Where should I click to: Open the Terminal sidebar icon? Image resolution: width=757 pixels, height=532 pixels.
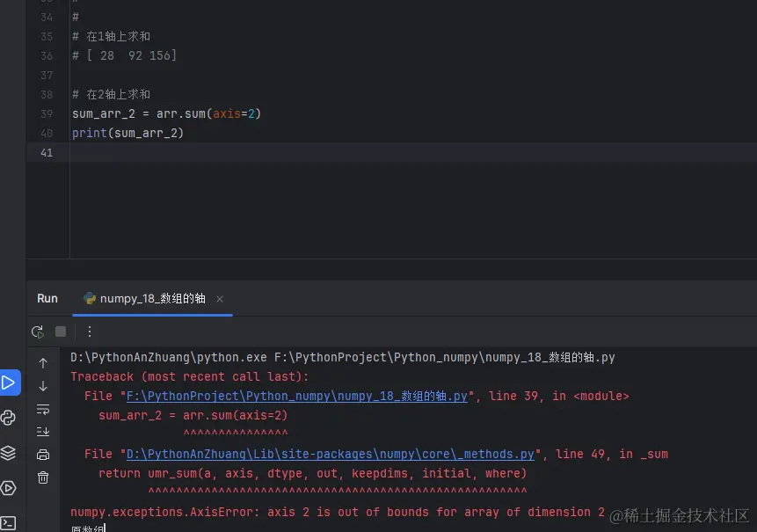(x=8, y=523)
